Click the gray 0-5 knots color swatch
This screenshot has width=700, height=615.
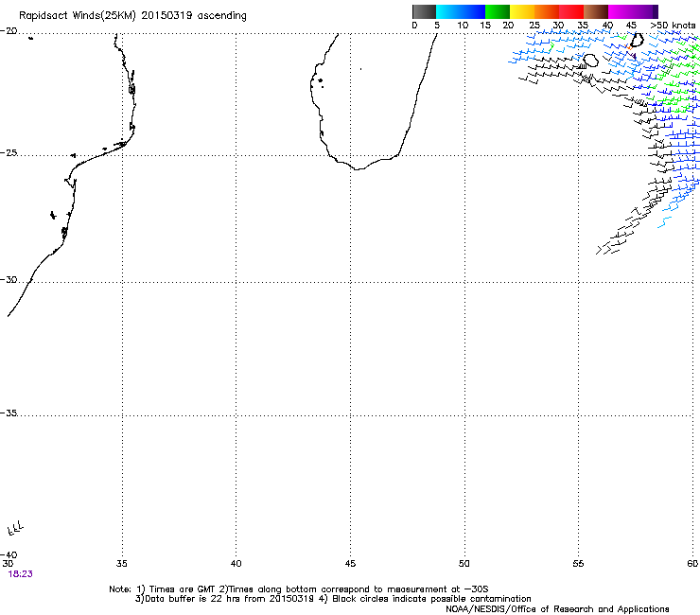pyautogui.click(x=424, y=11)
